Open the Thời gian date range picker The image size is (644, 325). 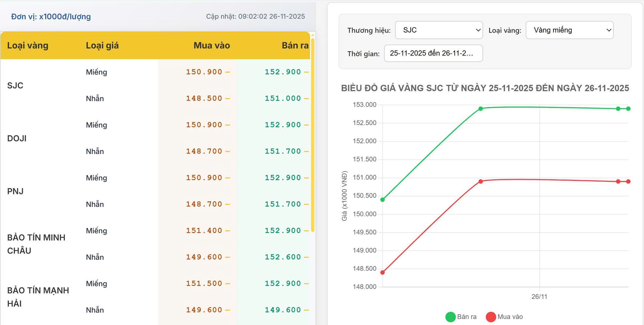coord(433,53)
